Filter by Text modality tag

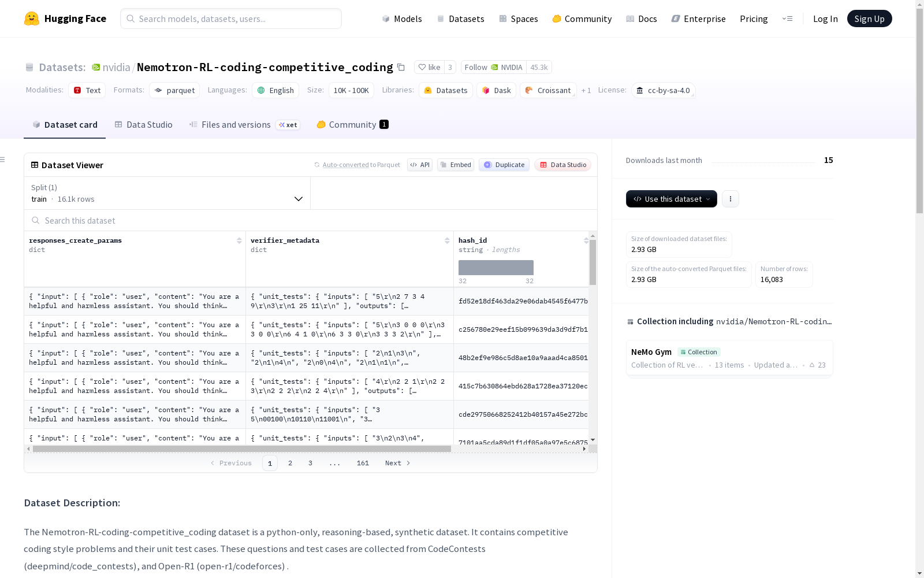coord(87,90)
